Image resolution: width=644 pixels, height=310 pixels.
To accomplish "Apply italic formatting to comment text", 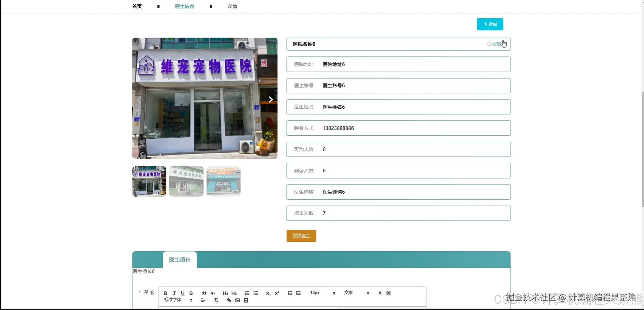I will coord(174,293).
